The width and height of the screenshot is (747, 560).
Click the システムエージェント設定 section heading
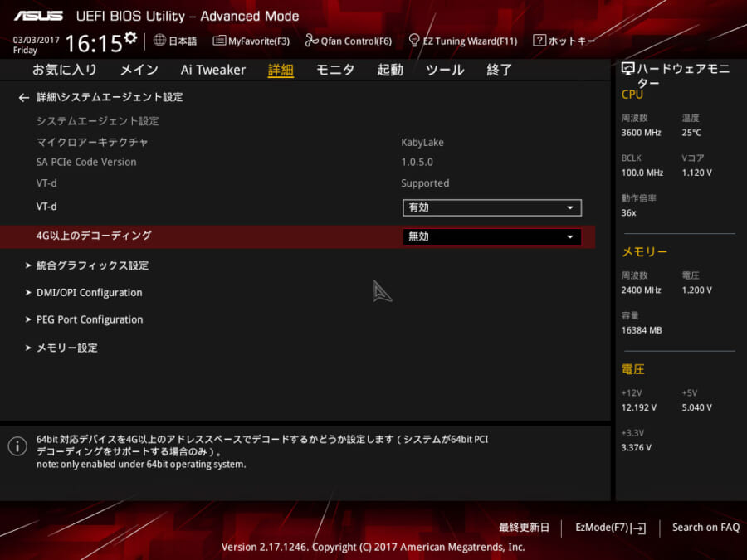pos(98,121)
